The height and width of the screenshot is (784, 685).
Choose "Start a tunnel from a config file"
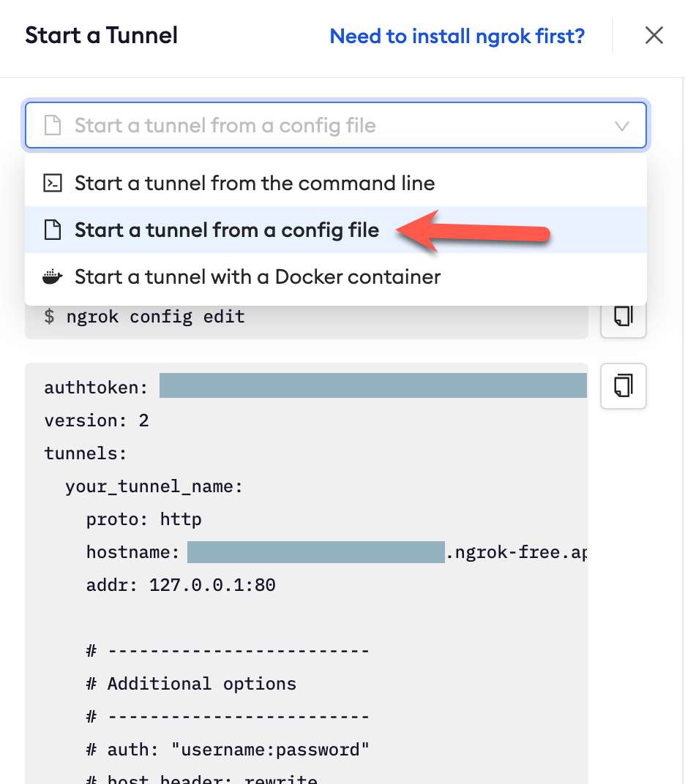(x=227, y=230)
